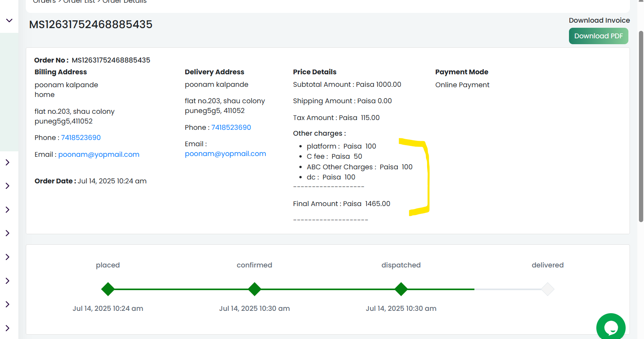Collapse the sidebar chevron at top
This screenshot has width=644, height=339.
9,20
